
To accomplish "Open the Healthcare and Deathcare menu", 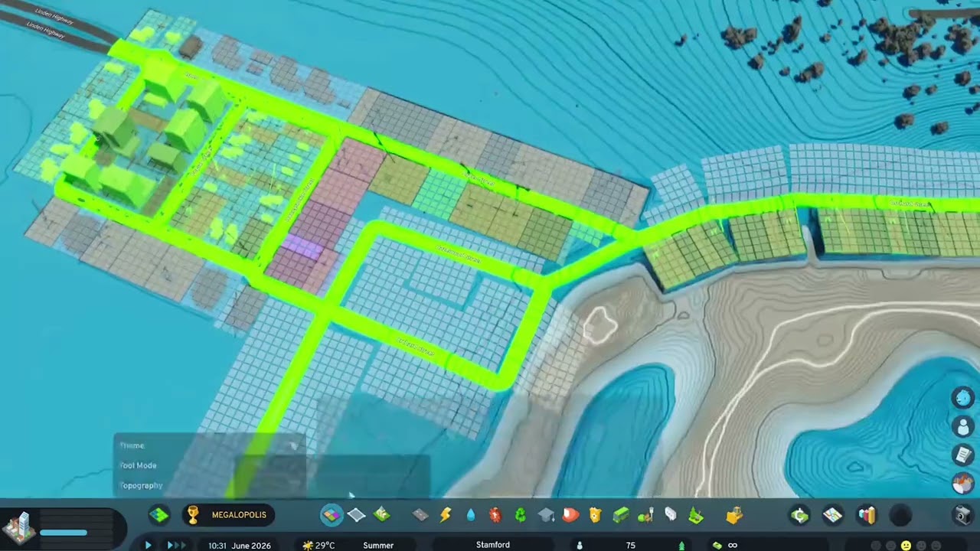I will [495, 515].
